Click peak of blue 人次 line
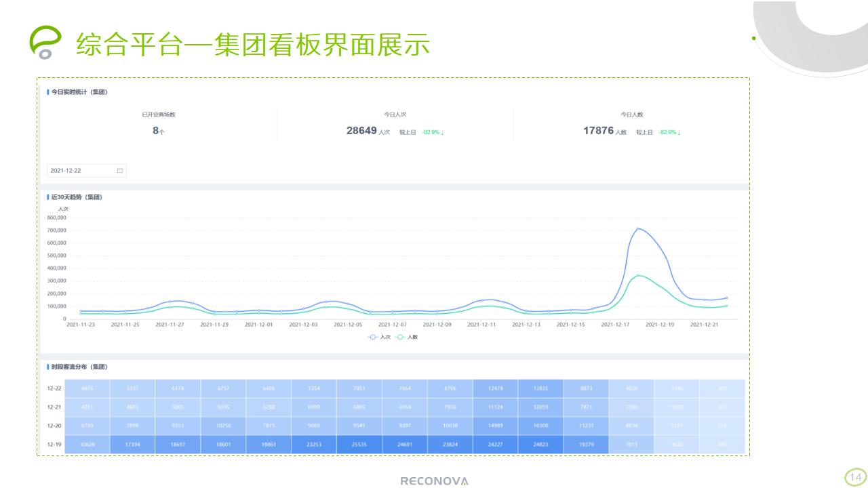 (x=638, y=228)
